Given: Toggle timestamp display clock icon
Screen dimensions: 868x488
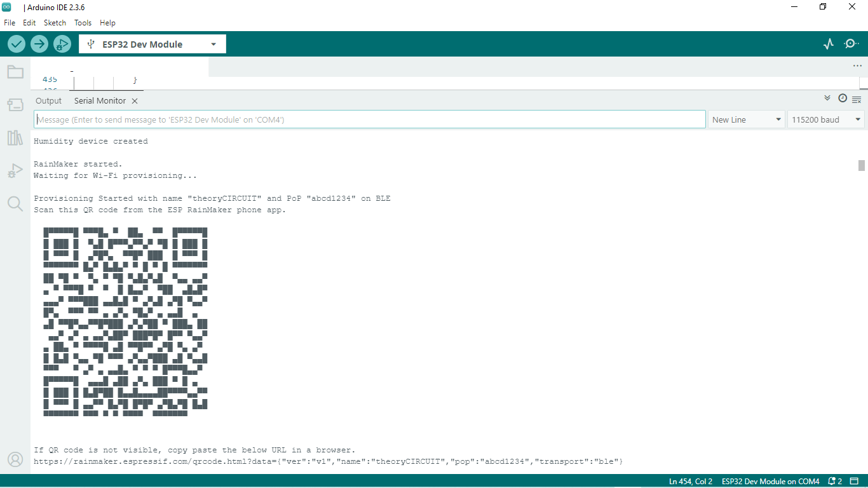Looking at the screenshot, I should tap(843, 98).
